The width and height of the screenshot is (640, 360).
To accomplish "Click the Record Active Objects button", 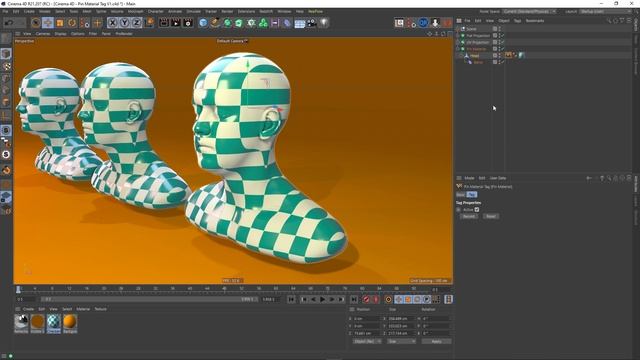I will tap(366, 300).
